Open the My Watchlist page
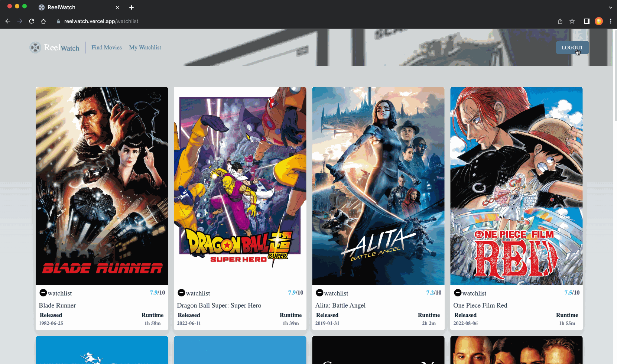Viewport: 617px width, 364px height. 145,48
